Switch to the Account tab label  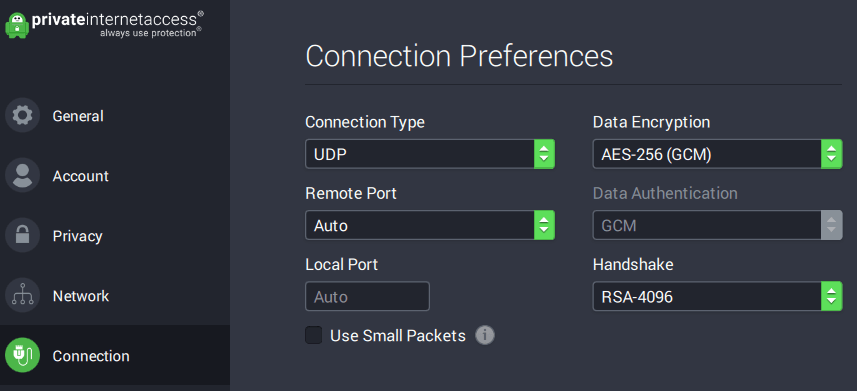(81, 176)
